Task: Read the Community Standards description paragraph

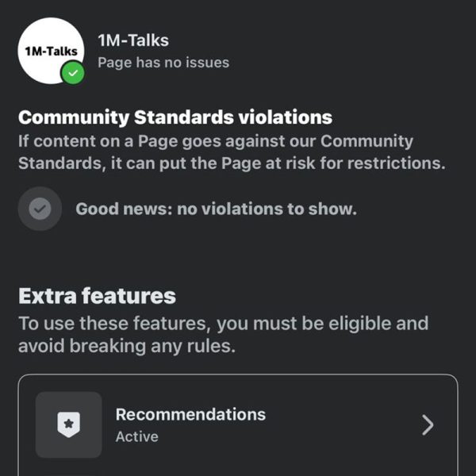Action: pyautogui.click(x=232, y=152)
